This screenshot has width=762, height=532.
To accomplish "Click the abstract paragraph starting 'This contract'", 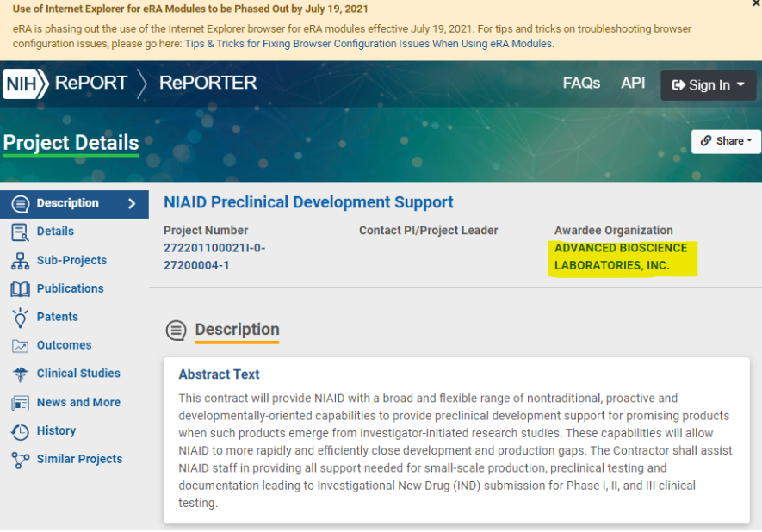I will click(x=455, y=450).
